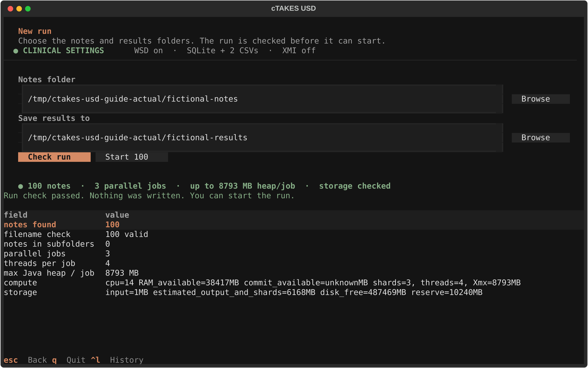Image resolution: width=588 pixels, height=368 pixels.
Task: Click the storage checked summary text
Action: pyautogui.click(x=355, y=186)
